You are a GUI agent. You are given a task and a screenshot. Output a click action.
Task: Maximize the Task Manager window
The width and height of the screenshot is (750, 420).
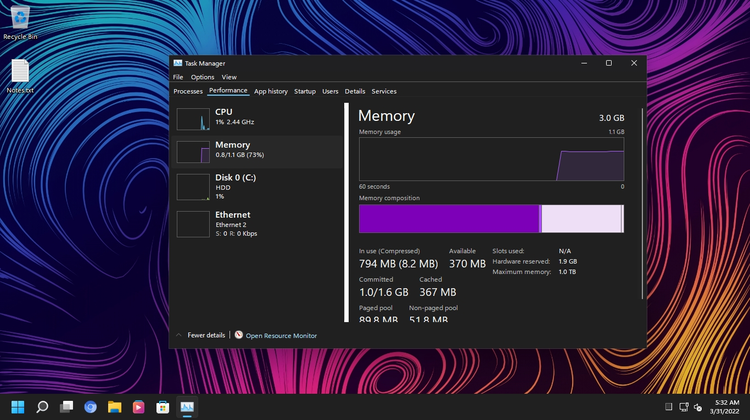click(609, 63)
